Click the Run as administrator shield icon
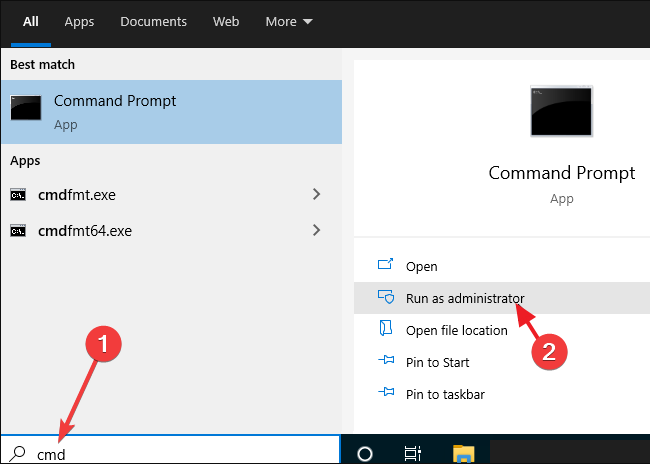The height and width of the screenshot is (464, 650). [386, 298]
